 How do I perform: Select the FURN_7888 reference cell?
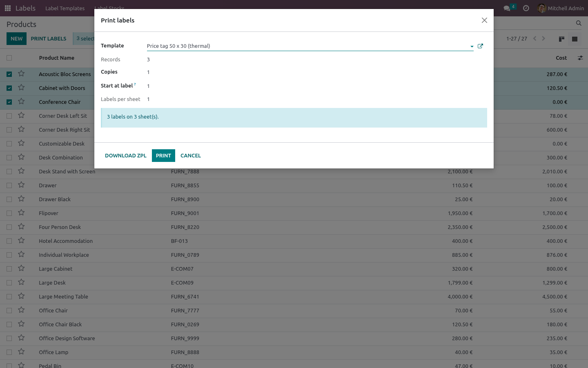(x=185, y=172)
